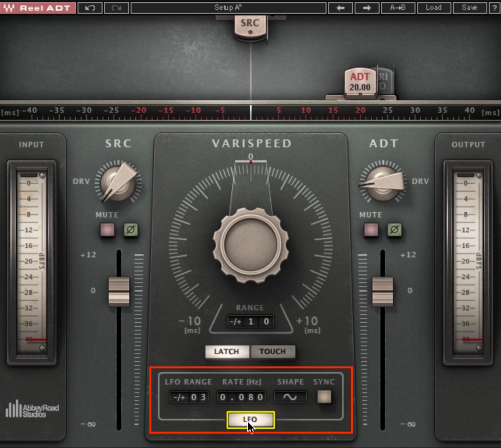Enable Latch mode
Screen dimensions: 501x448
pyautogui.click(x=227, y=352)
